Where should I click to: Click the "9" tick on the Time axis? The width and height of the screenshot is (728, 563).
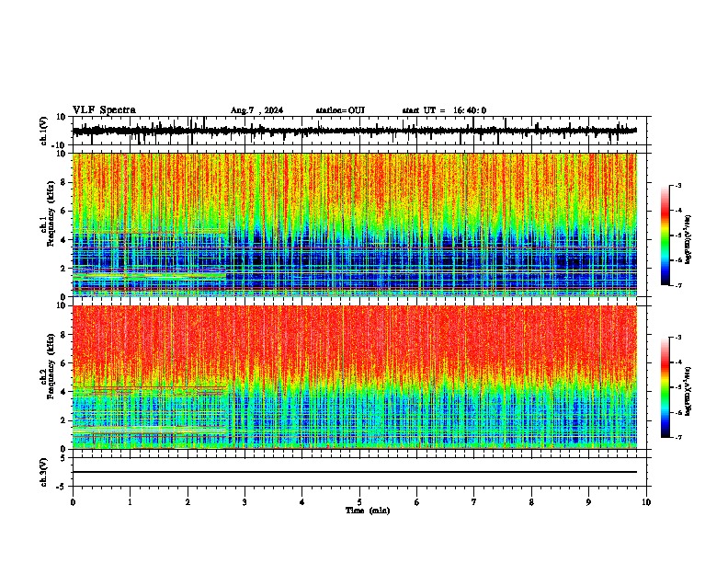(x=589, y=502)
